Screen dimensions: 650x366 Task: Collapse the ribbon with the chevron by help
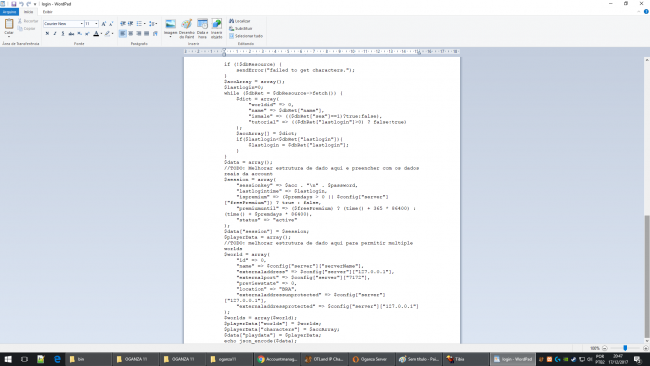[x=639, y=12]
